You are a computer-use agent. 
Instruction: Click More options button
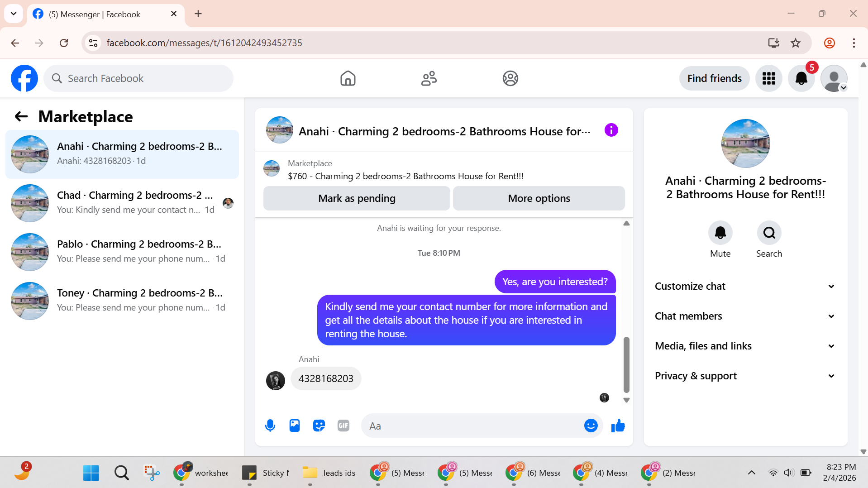539,198
